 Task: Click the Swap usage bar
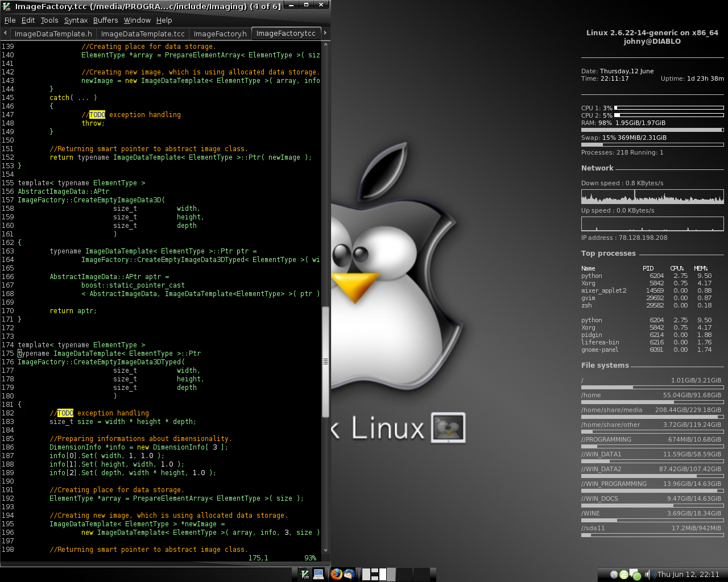(652, 144)
